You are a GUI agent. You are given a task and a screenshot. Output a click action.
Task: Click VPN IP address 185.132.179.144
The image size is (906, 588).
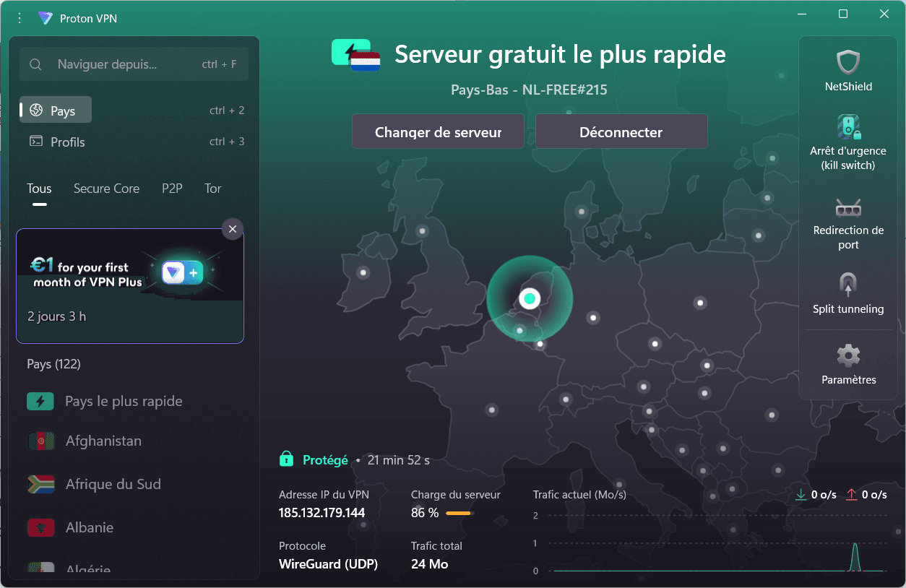tap(322, 513)
